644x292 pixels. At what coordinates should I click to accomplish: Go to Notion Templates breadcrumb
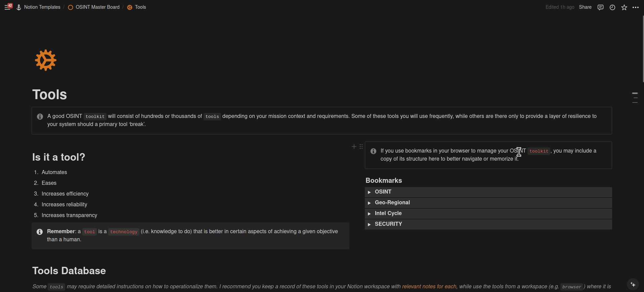pos(42,7)
